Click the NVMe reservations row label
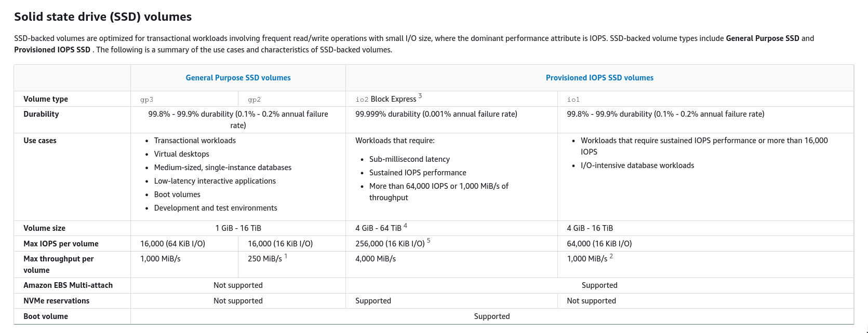The width and height of the screenshot is (868, 333). point(56,301)
